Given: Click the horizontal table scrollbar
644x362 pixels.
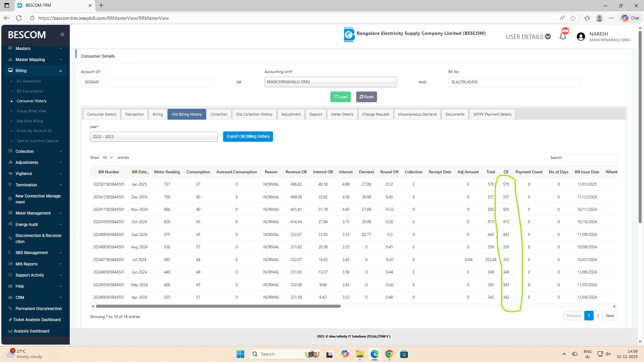Looking at the screenshot, I should pos(218,306).
